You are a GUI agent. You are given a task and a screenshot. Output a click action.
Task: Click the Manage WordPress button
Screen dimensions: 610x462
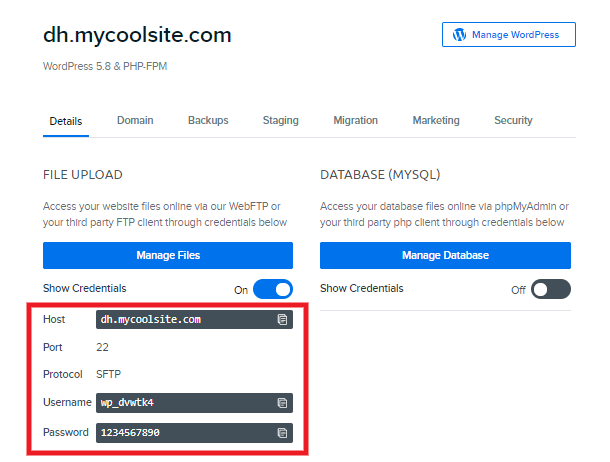509,35
